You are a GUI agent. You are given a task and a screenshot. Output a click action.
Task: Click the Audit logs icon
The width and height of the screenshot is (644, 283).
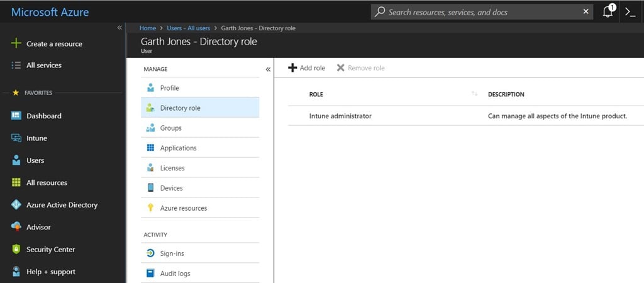pyautogui.click(x=151, y=273)
